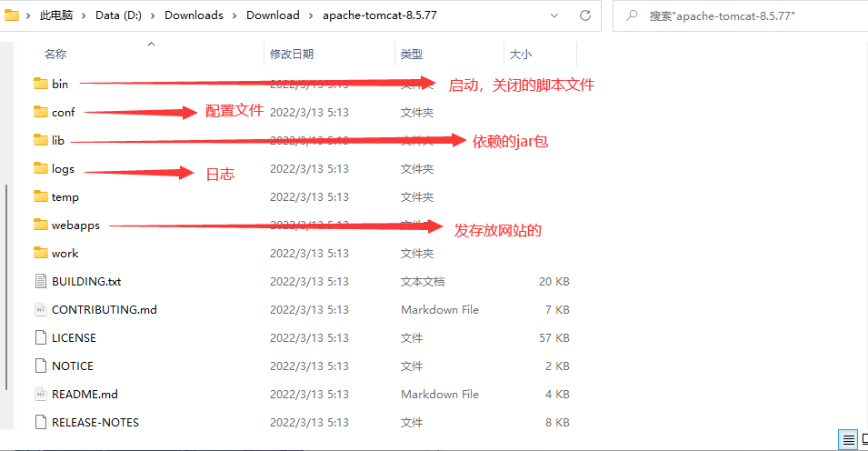868x451 pixels.
Task: Click the CONTRIBUTING.md file icon
Action: tap(40, 310)
